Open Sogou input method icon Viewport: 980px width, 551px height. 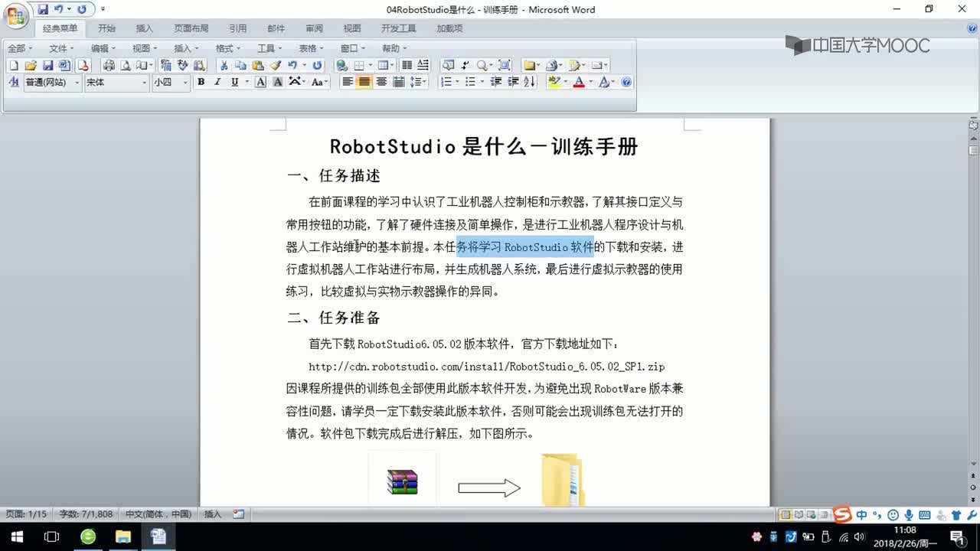point(842,514)
